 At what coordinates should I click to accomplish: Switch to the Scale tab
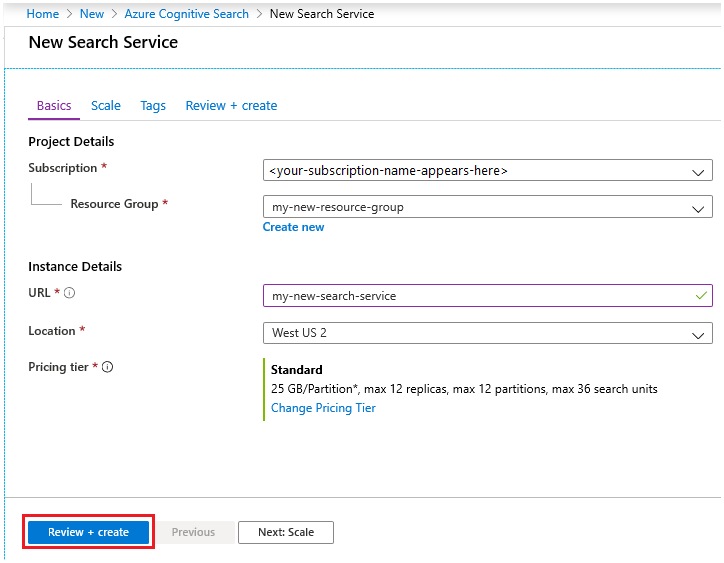106,106
